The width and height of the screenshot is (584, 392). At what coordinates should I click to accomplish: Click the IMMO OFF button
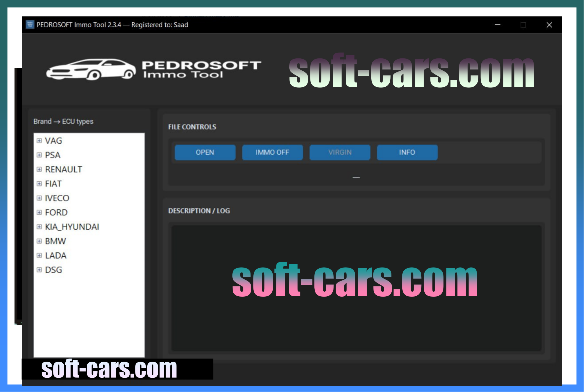tap(272, 152)
